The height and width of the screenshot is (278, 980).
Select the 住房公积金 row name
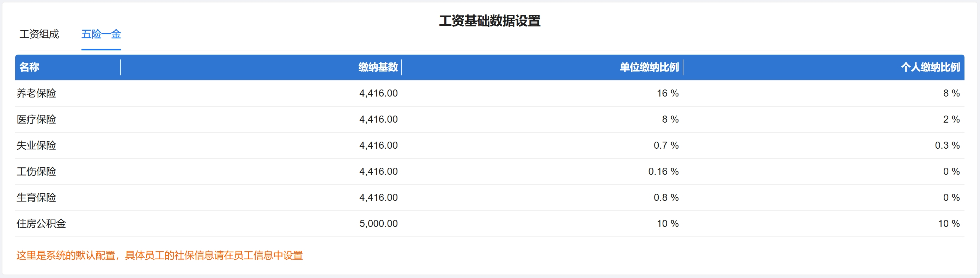point(41,224)
